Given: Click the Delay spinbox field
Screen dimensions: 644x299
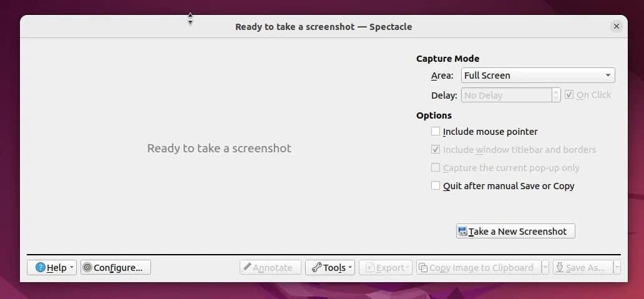Looking at the screenshot, I should pyautogui.click(x=505, y=96).
